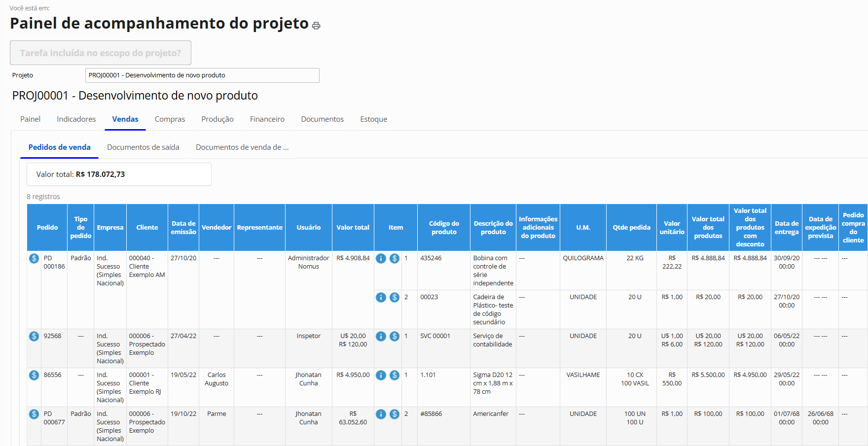
Task: Open info icon for item SVC 00001
Action: (381, 336)
